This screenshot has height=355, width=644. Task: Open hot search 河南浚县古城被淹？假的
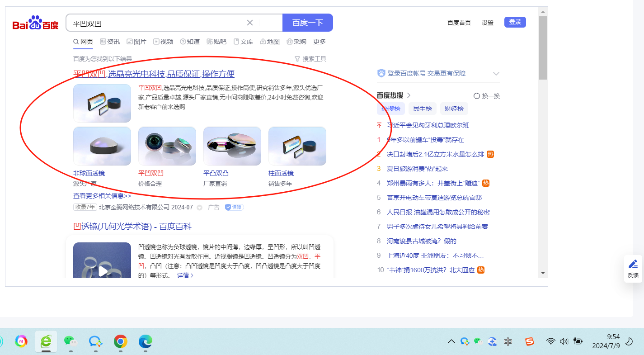422,241
